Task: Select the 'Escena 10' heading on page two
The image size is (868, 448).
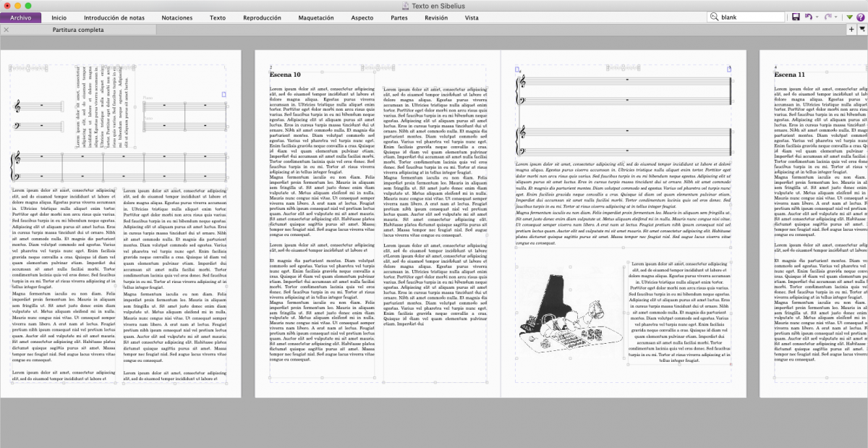Action: (x=284, y=75)
